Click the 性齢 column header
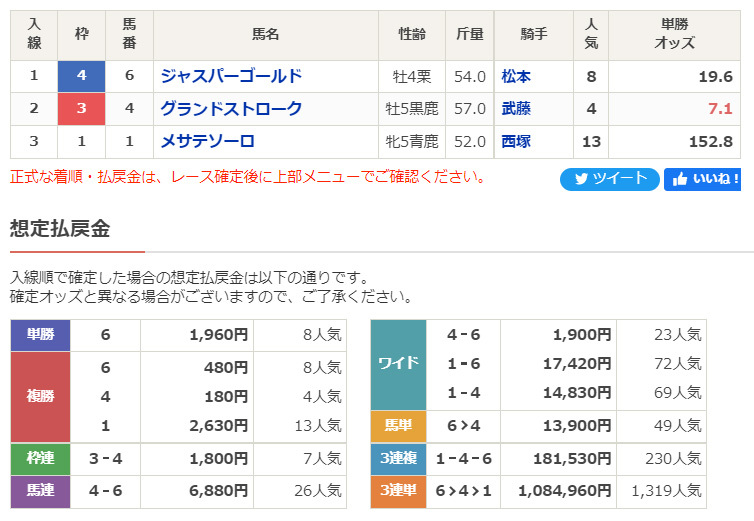Screen dimensions: 754x521 [412, 34]
